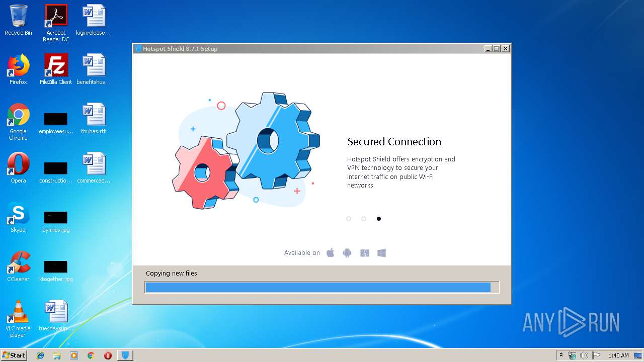The width and height of the screenshot is (644, 362).
Task: Open bymiles.jpg image file
Action: (56, 221)
